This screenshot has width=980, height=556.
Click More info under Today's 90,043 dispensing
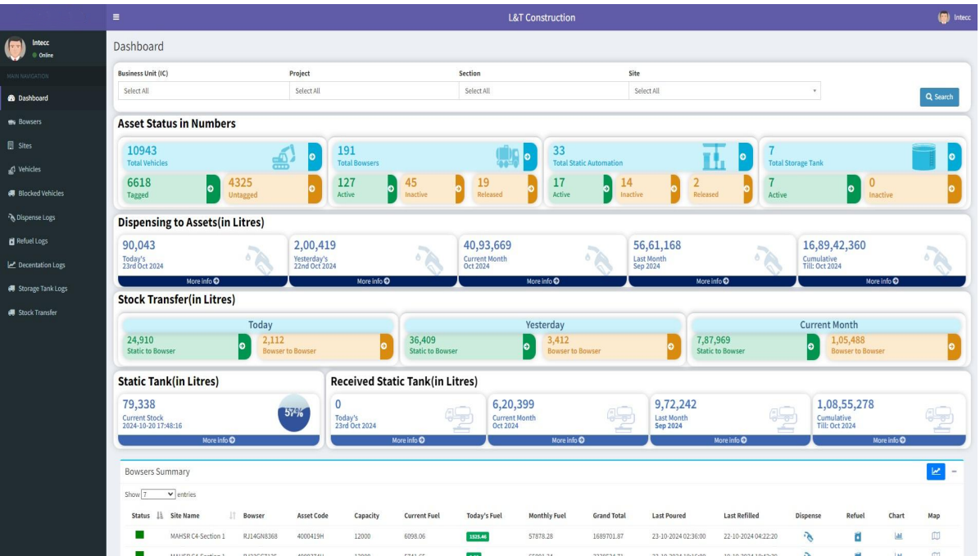pyautogui.click(x=202, y=281)
